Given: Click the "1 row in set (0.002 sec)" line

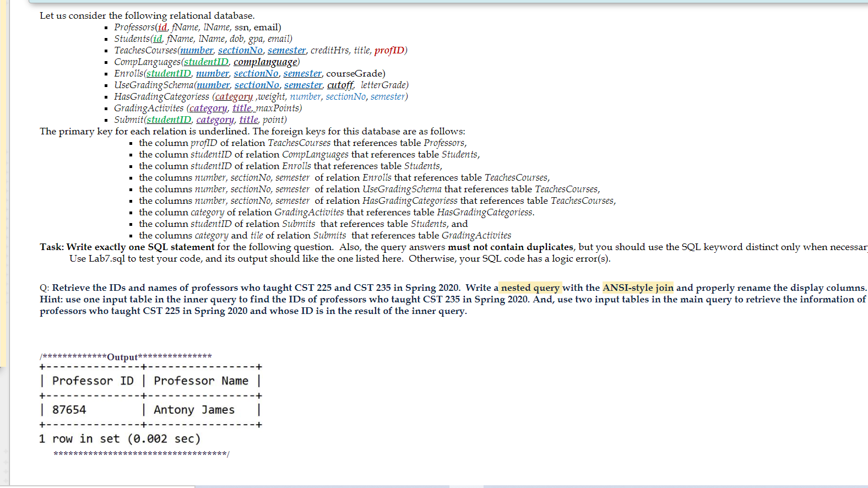Looking at the screenshot, I should (x=120, y=439).
